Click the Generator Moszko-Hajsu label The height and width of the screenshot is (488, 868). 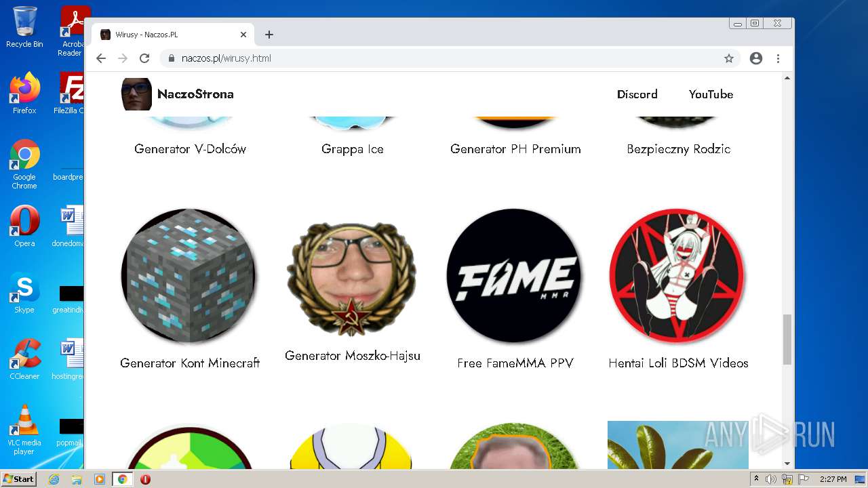pos(353,356)
